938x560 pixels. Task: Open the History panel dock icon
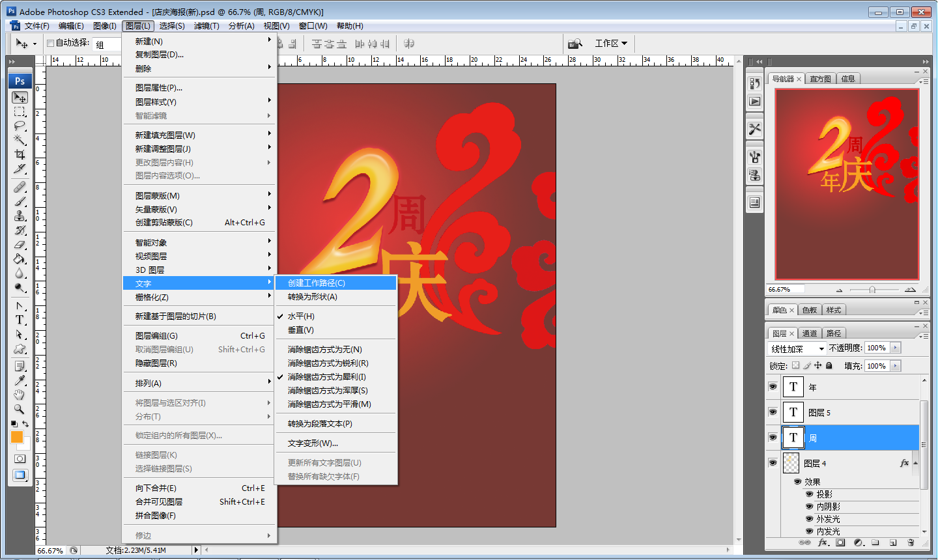(755, 83)
